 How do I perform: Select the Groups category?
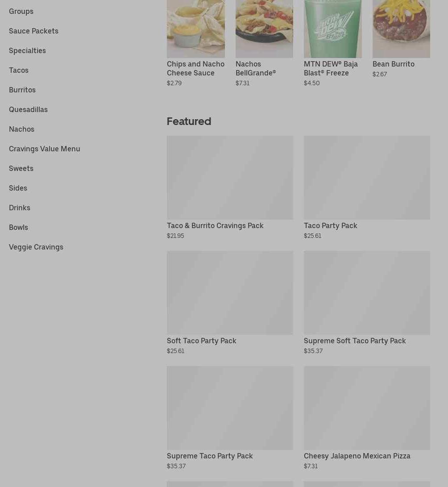click(x=21, y=11)
